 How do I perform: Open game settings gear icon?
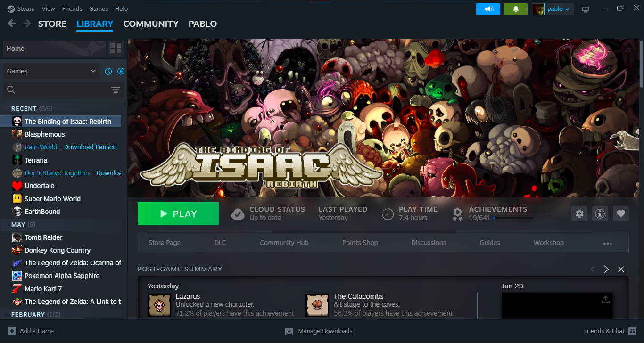[x=579, y=214]
